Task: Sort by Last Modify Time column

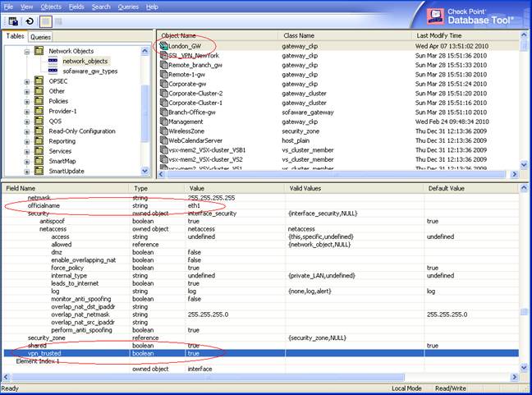Action: point(465,35)
